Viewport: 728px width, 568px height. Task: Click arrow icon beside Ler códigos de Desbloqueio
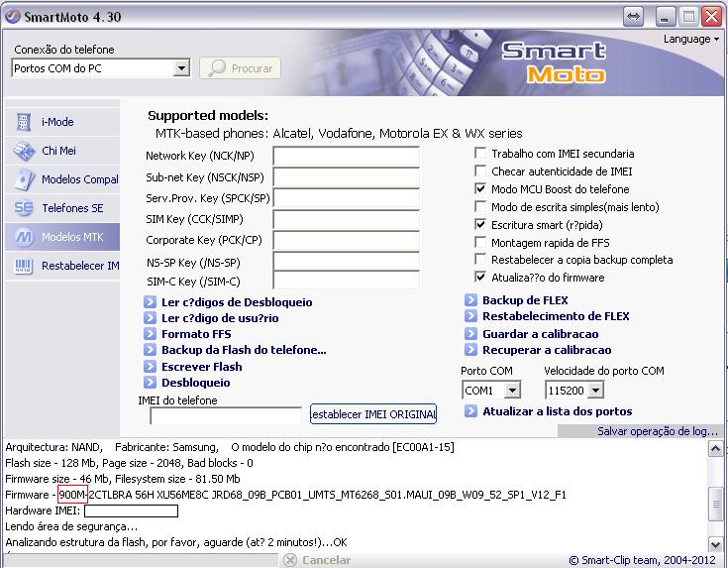150,302
